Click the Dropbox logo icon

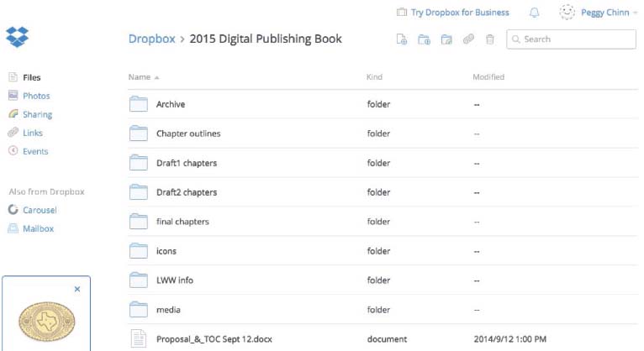(18, 37)
